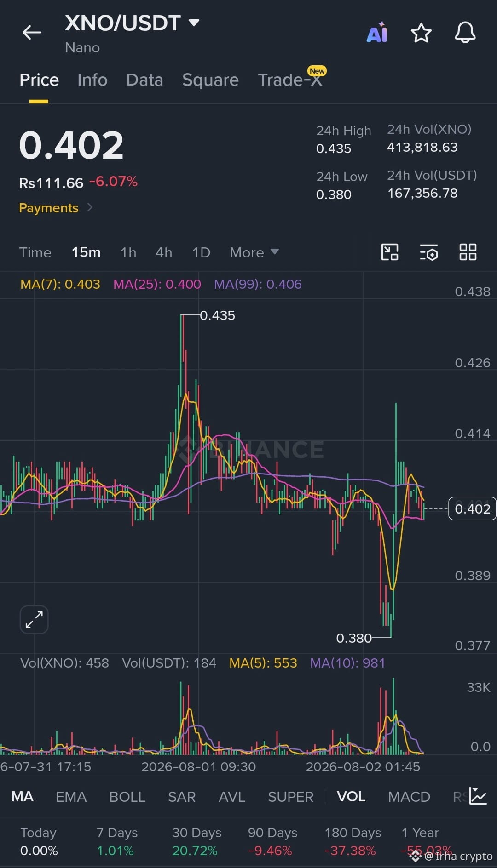Click the large 0.402 price

coord(71,145)
